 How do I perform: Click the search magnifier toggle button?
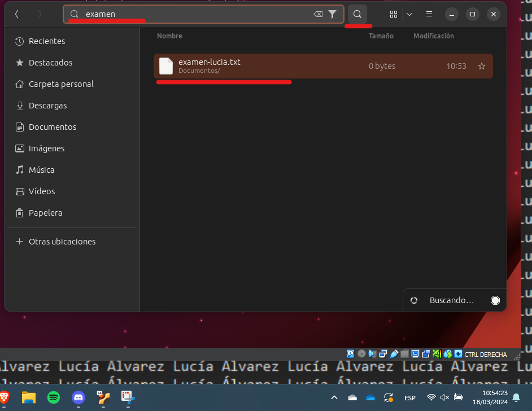[357, 14]
